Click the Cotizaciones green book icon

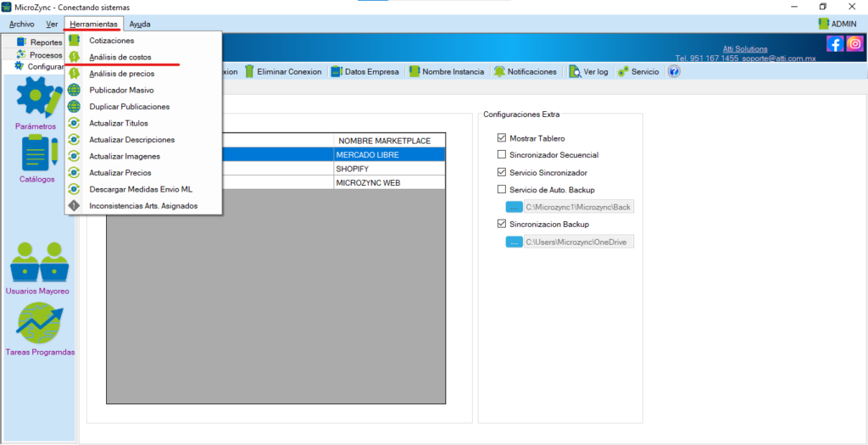click(75, 41)
